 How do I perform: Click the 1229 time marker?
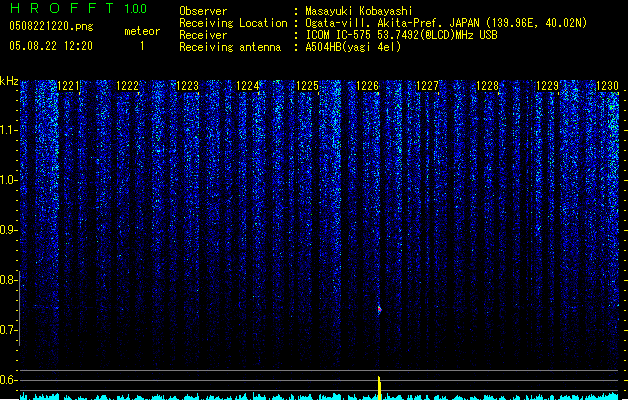pos(547,86)
